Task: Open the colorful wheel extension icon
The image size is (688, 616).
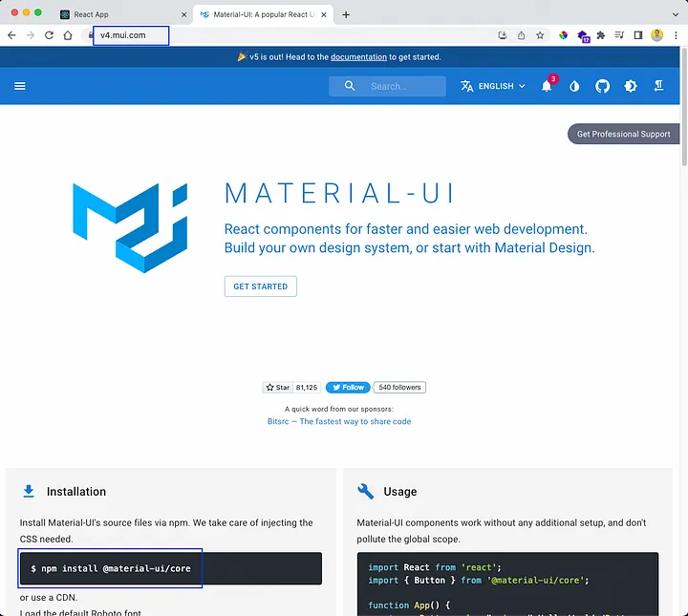Action: [563, 35]
